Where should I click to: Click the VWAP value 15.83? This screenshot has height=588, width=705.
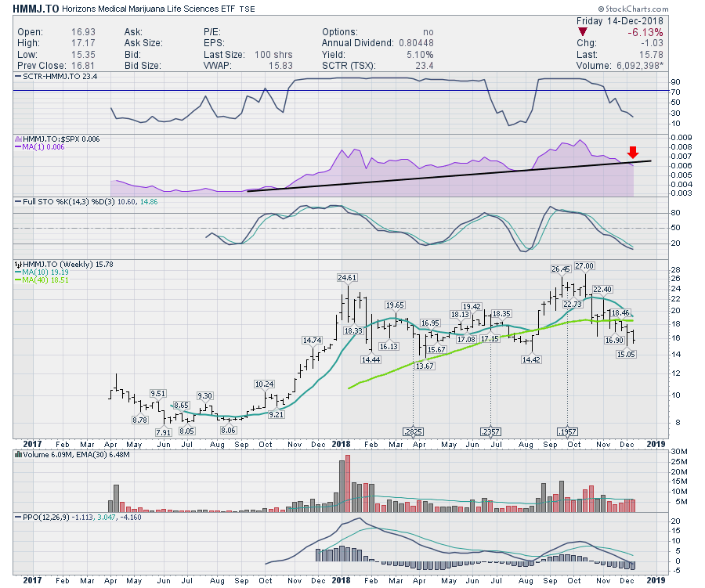[280, 66]
